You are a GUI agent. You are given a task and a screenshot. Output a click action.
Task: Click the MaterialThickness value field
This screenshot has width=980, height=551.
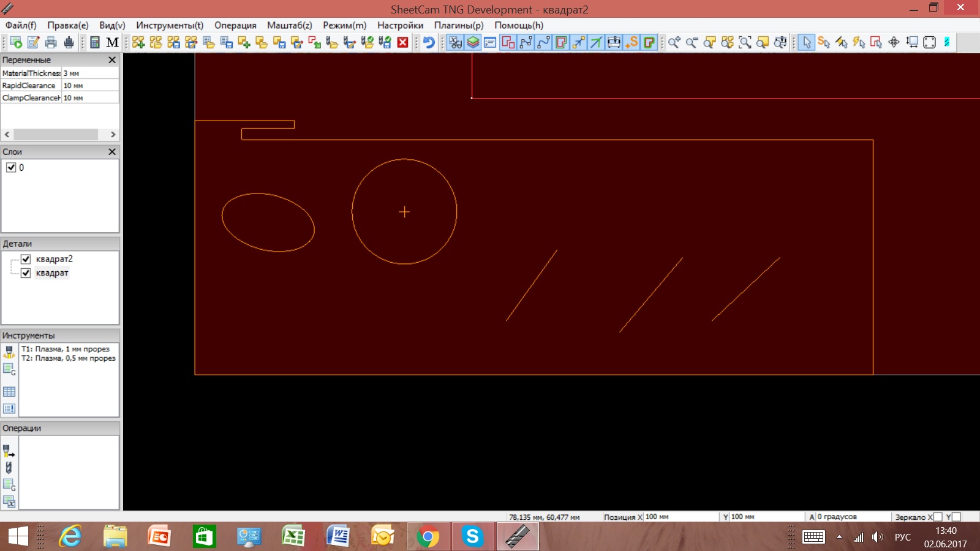[x=90, y=73]
